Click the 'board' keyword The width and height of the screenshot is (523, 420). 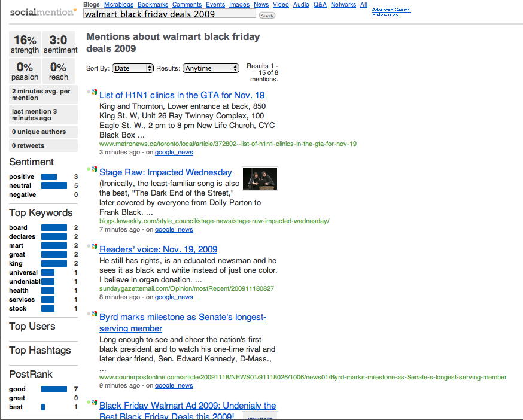pos(18,227)
